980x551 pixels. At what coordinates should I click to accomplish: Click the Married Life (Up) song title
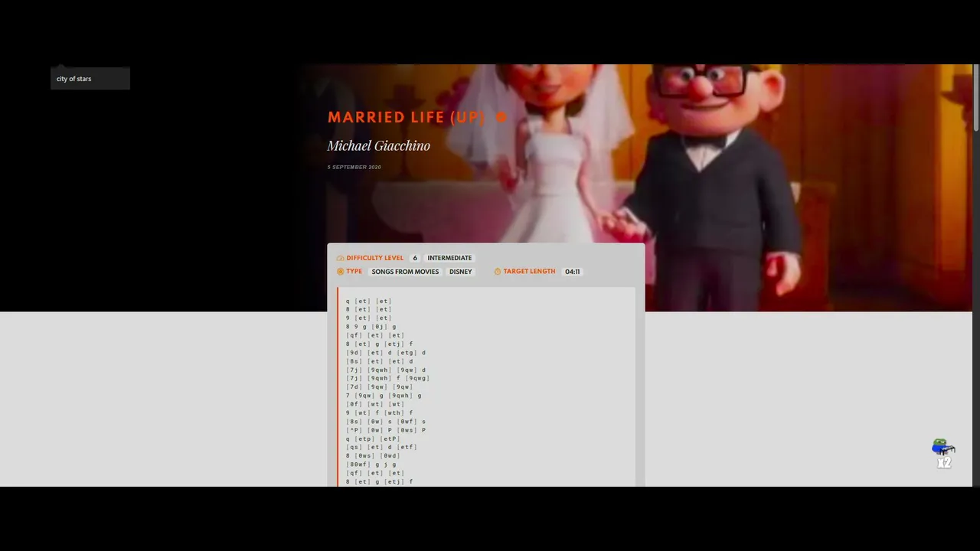[x=407, y=117]
